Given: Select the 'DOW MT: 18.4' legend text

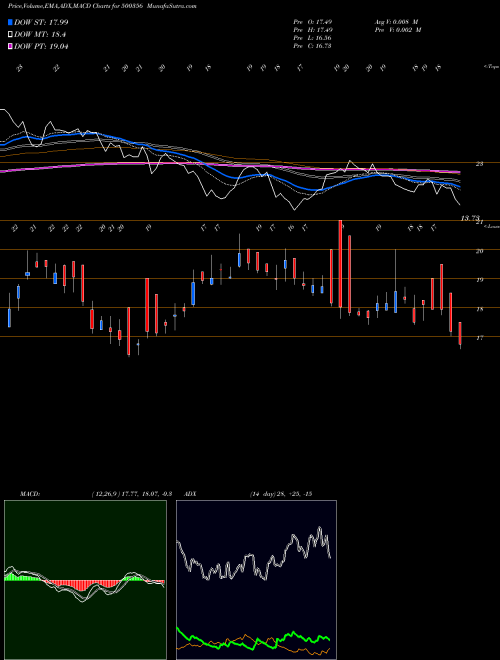Looking at the screenshot, I should pyautogui.click(x=40, y=35).
